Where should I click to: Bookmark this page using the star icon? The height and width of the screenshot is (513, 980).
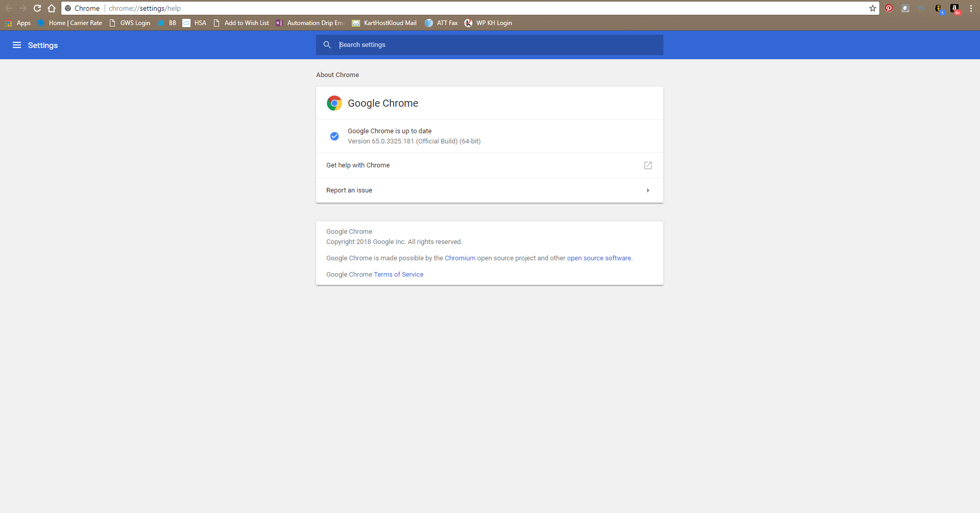tap(873, 8)
